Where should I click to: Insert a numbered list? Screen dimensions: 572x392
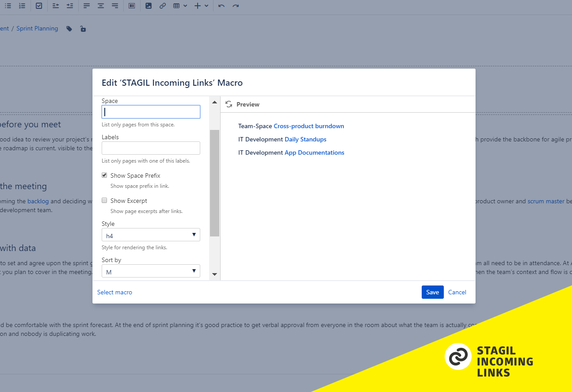(22, 6)
